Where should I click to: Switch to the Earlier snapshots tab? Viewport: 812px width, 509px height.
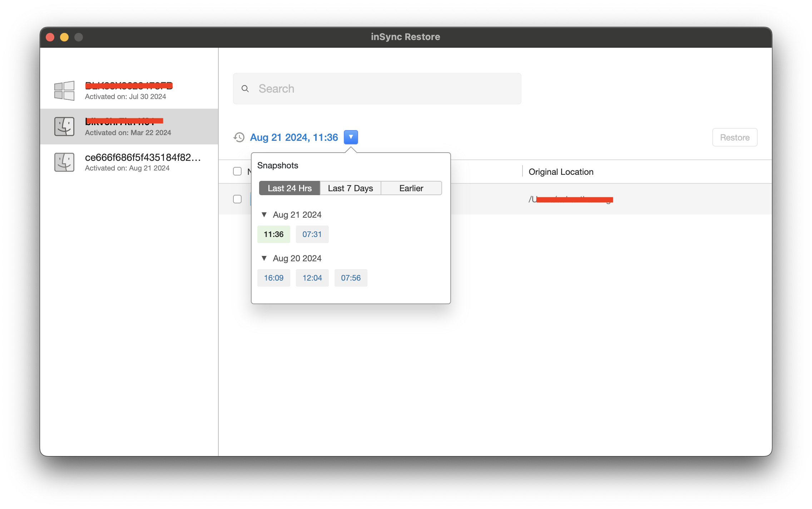tap(411, 188)
